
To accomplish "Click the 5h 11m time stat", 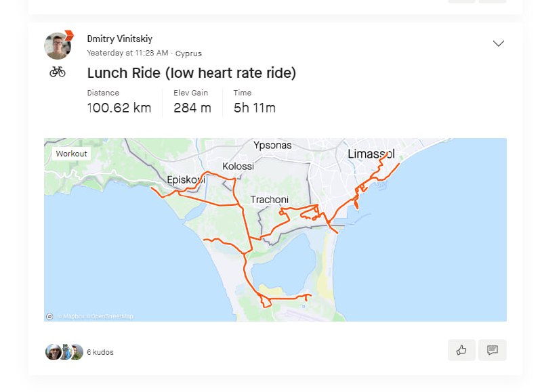I will [x=254, y=108].
